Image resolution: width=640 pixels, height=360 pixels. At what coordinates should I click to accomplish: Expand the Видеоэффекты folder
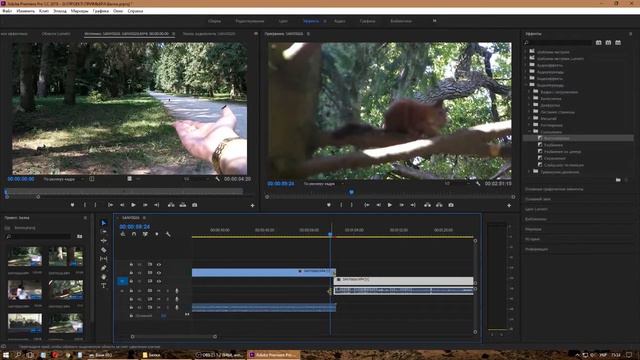coord(527,79)
